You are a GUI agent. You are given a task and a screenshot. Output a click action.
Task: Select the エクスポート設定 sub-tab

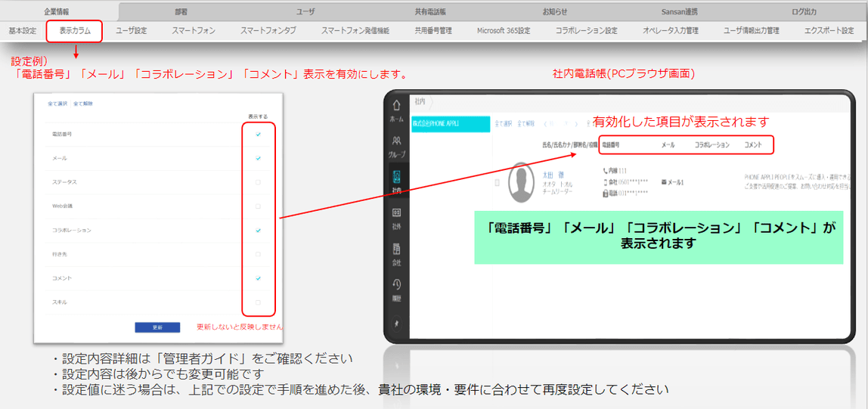click(829, 31)
